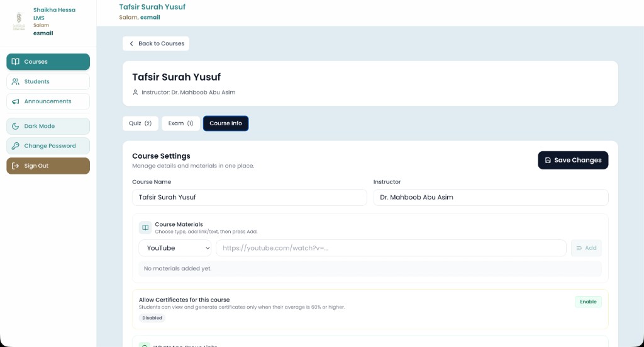Image resolution: width=644 pixels, height=347 pixels.
Task: Click the Course Name input field
Action: (x=249, y=197)
